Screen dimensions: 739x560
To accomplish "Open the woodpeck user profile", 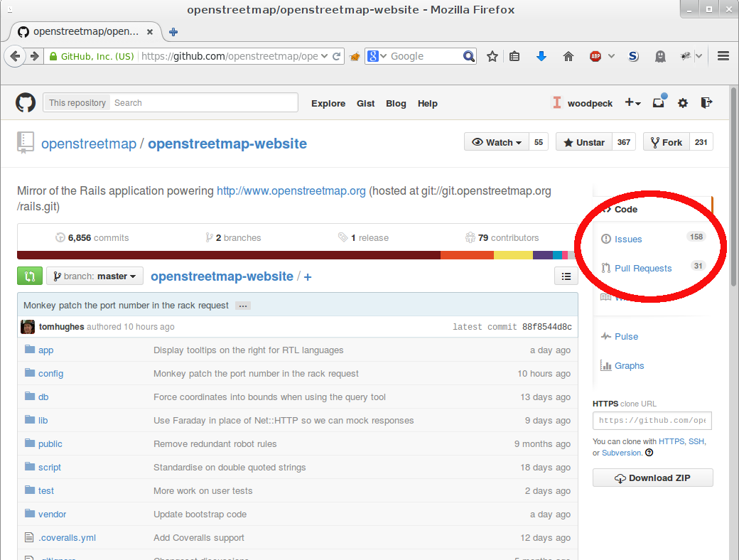I will click(x=590, y=103).
